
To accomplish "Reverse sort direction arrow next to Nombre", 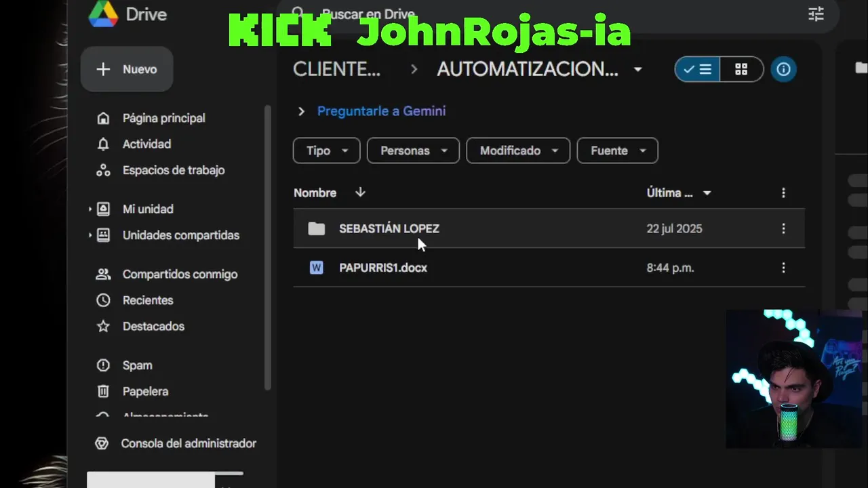I will pyautogui.click(x=360, y=192).
